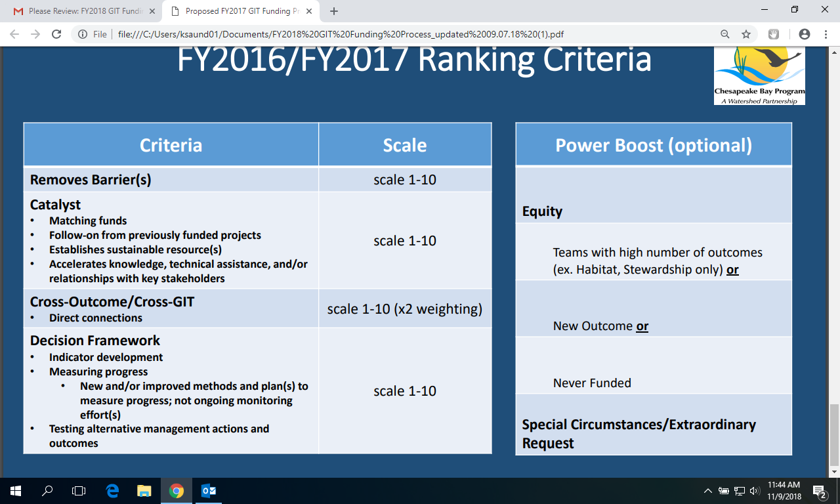The width and height of the screenshot is (840, 504).
Task: Click the hand extension icon
Action: pyautogui.click(x=774, y=34)
